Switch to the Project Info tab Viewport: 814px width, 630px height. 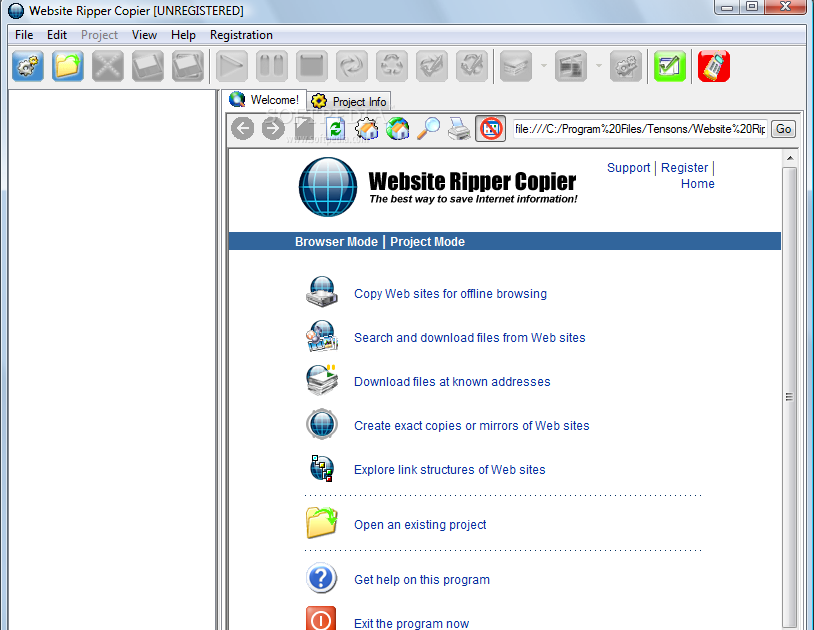(x=349, y=102)
